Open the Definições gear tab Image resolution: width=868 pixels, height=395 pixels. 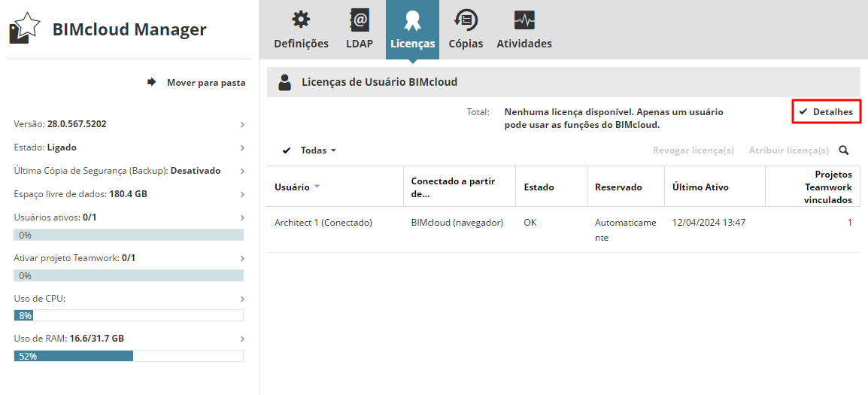(x=301, y=30)
